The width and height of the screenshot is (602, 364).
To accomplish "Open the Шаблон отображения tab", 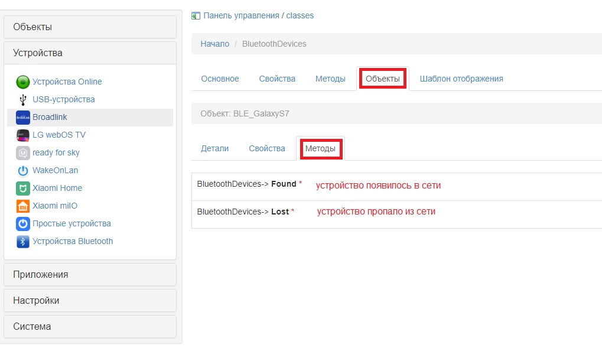I will [x=461, y=78].
